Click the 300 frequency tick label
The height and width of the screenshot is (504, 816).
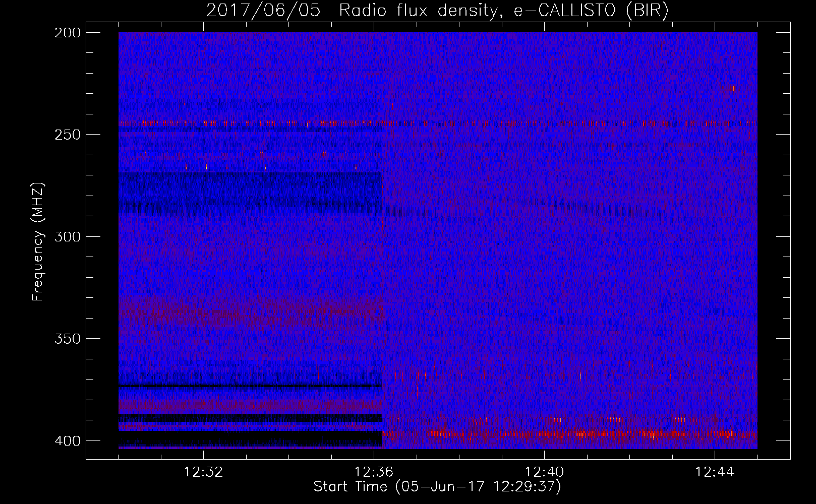(x=68, y=236)
